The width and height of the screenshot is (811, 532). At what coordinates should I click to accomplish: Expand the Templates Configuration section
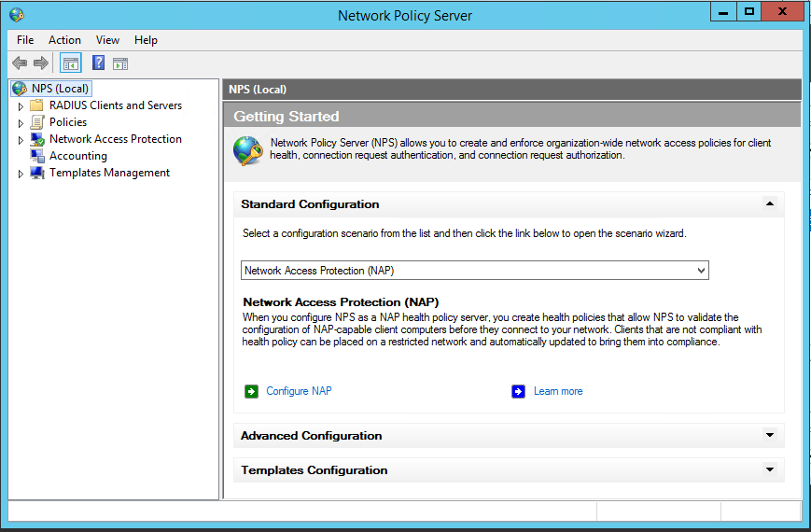(x=770, y=469)
